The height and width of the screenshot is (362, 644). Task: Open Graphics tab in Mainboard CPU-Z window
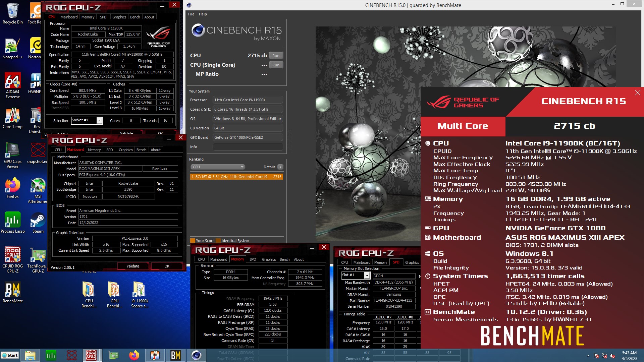point(125,150)
